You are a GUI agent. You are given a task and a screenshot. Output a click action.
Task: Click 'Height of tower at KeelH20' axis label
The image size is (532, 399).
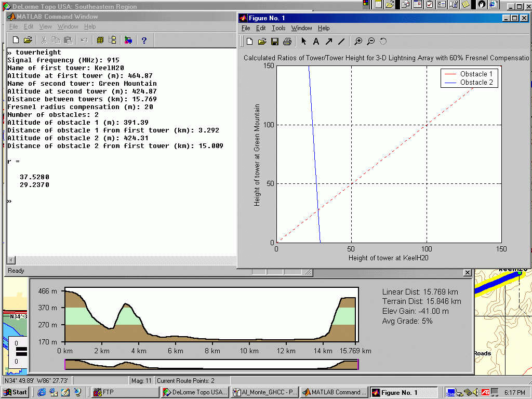tap(389, 258)
